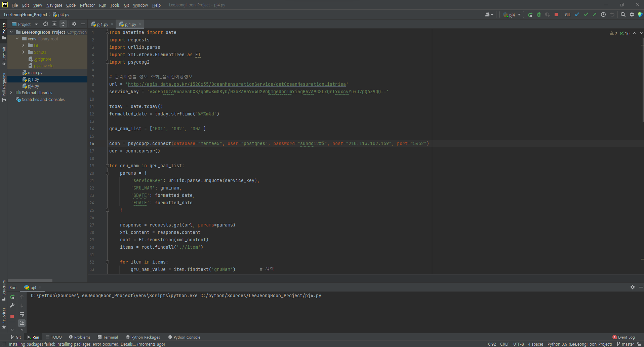Hide the Project tool window
The width and height of the screenshot is (644, 347).
[x=83, y=24]
